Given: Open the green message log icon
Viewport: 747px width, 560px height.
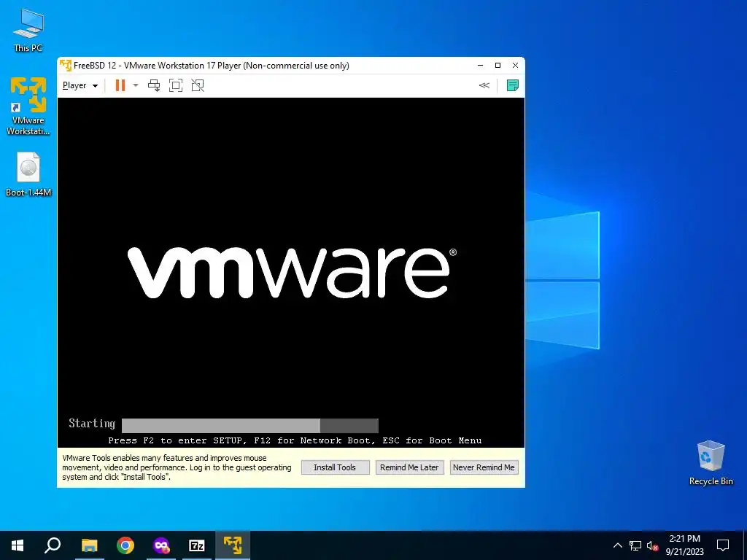Looking at the screenshot, I should [513, 86].
